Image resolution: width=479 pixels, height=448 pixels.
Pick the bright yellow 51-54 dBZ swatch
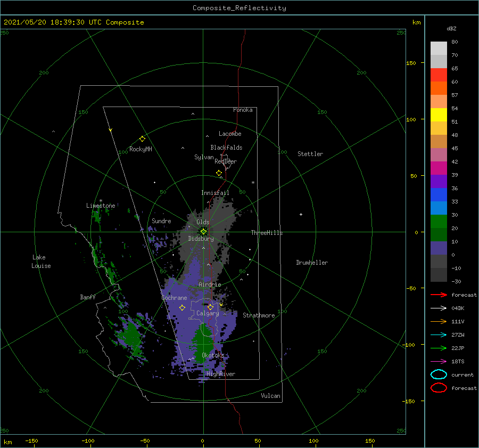pyautogui.click(x=439, y=115)
